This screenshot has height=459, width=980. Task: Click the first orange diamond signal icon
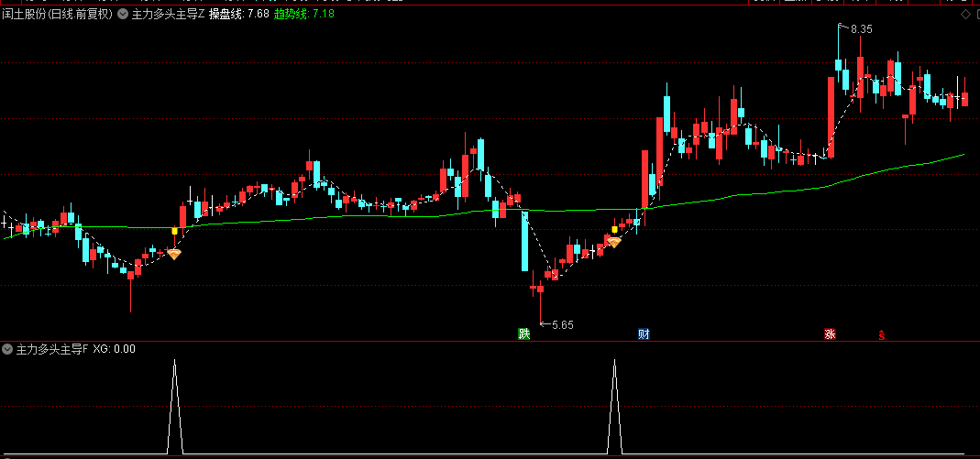(174, 254)
